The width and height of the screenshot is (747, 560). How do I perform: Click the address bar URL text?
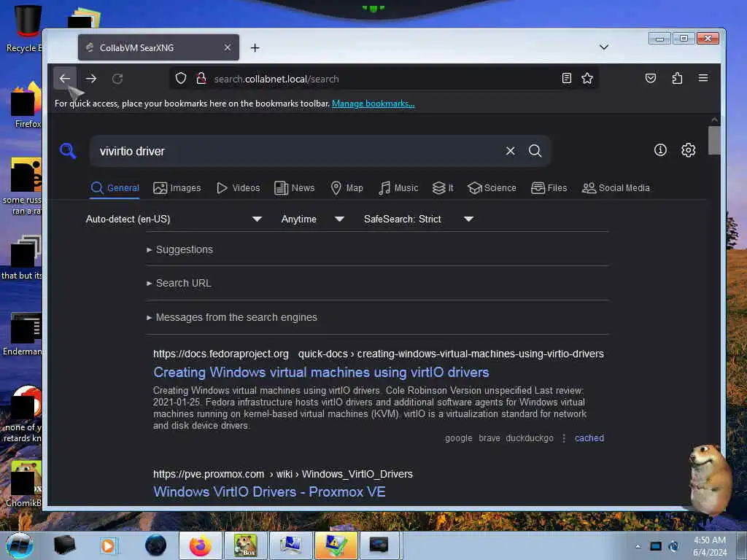tap(276, 79)
